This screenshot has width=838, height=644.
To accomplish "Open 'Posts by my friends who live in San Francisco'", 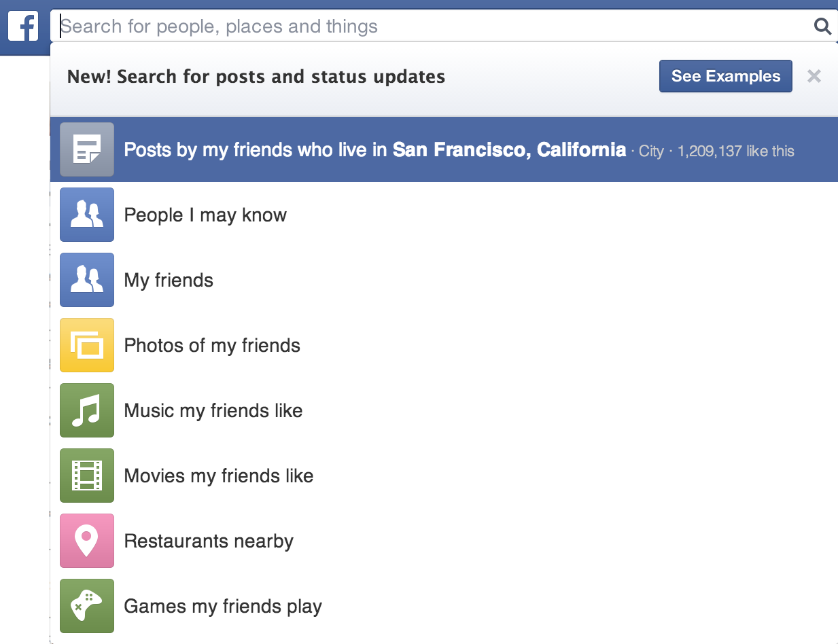I will pyautogui.click(x=374, y=149).
